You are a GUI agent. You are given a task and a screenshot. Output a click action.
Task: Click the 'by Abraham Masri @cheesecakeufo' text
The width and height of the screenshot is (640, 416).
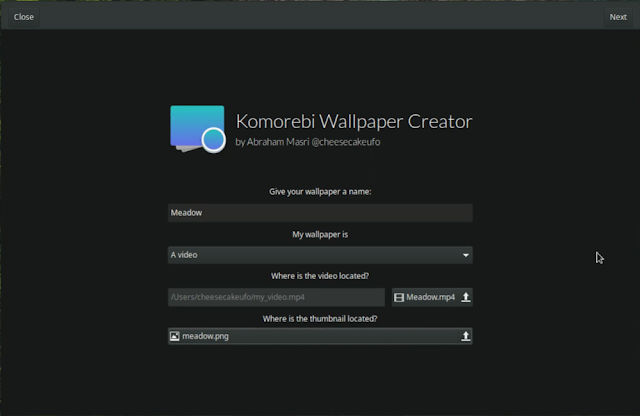[x=308, y=142]
